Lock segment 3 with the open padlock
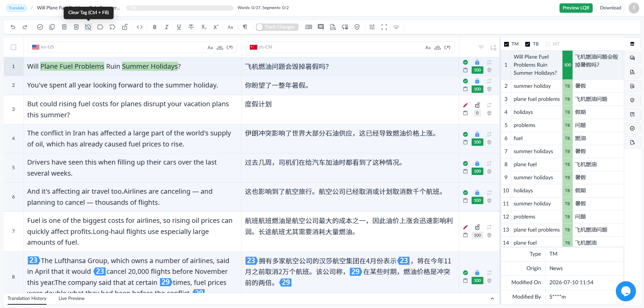The height and width of the screenshot is (308, 644). click(477, 105)
